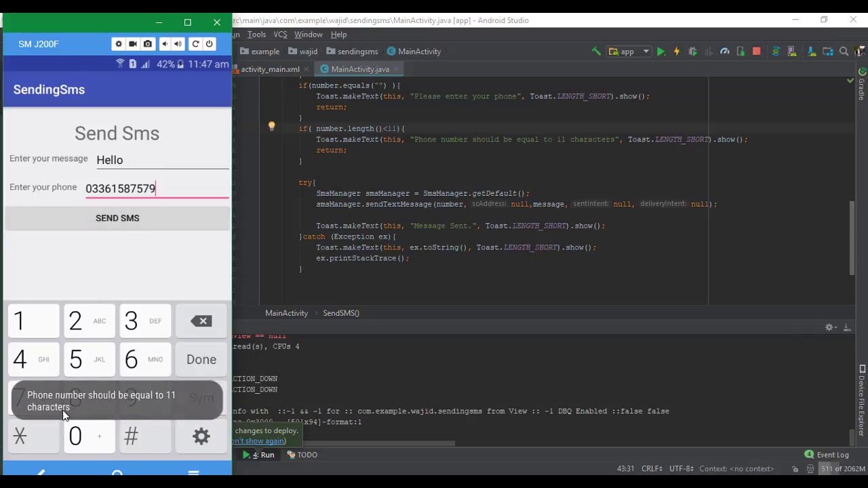Viewport: 868px width, 488px height.
Task: Tap keypad key 0
Action: pyautogui.click(x=89, y=436)
